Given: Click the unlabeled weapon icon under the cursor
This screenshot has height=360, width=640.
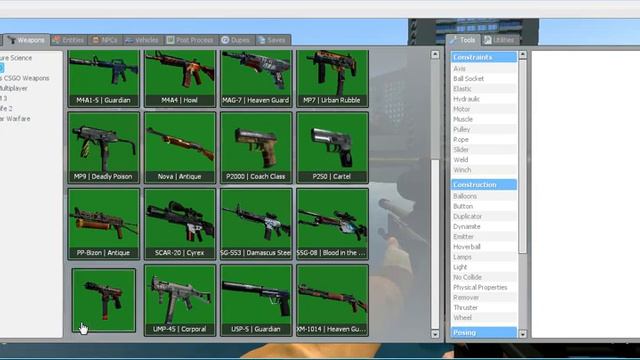Looking at the screenshot, I should (x=104, y=300).
